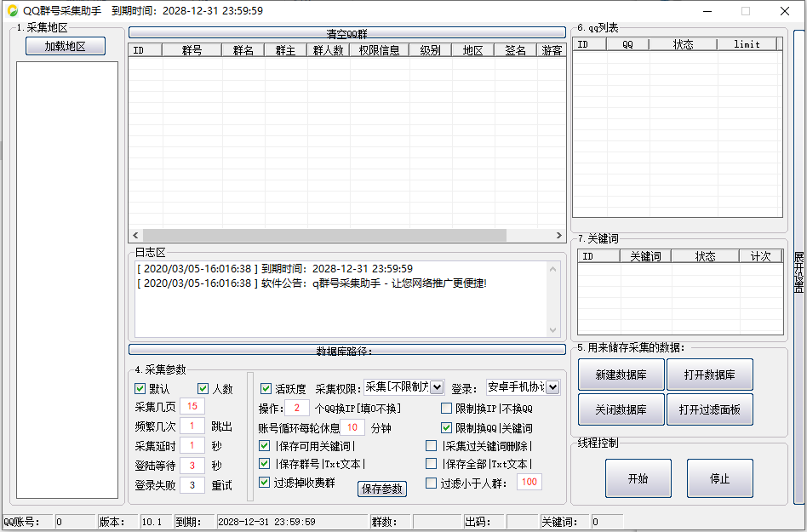Viewport: 807px width, 532px height.
Task: Click the log area scroll-up arrow
Action: (552, 269)
